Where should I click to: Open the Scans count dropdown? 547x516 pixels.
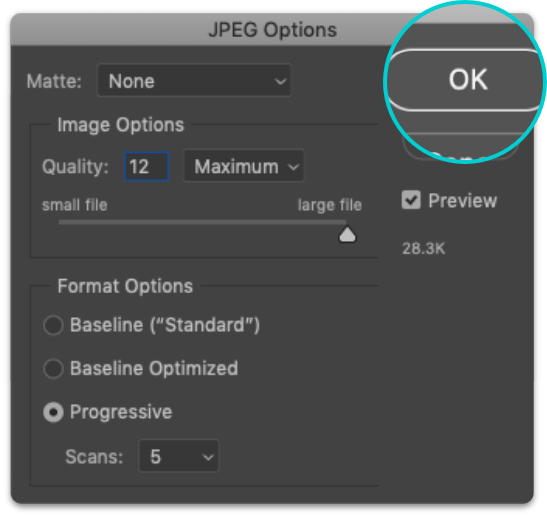[x=179, y=456]
